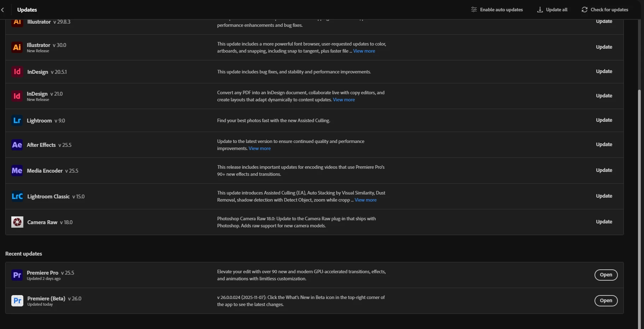Screen dimensions: 644x329
Task: Click the Illustrator v 30.0 app icon
Action: click(17, 47)
